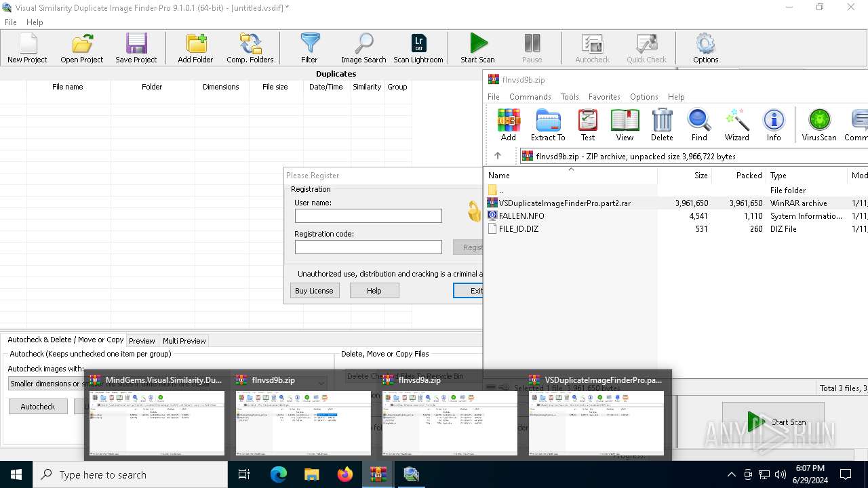The image size is (868, 488).
Task: Switch to the Preview tab
Action: (142, 341)
